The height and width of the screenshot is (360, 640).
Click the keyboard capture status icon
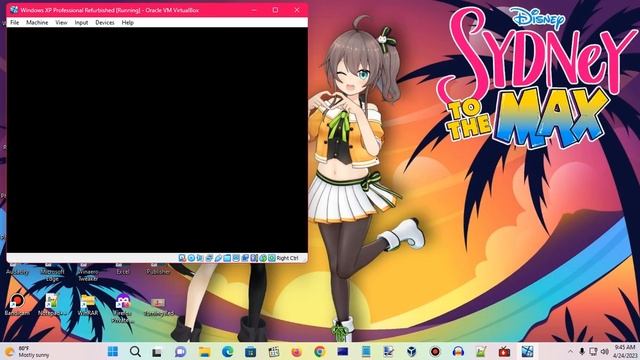(272, 258)
